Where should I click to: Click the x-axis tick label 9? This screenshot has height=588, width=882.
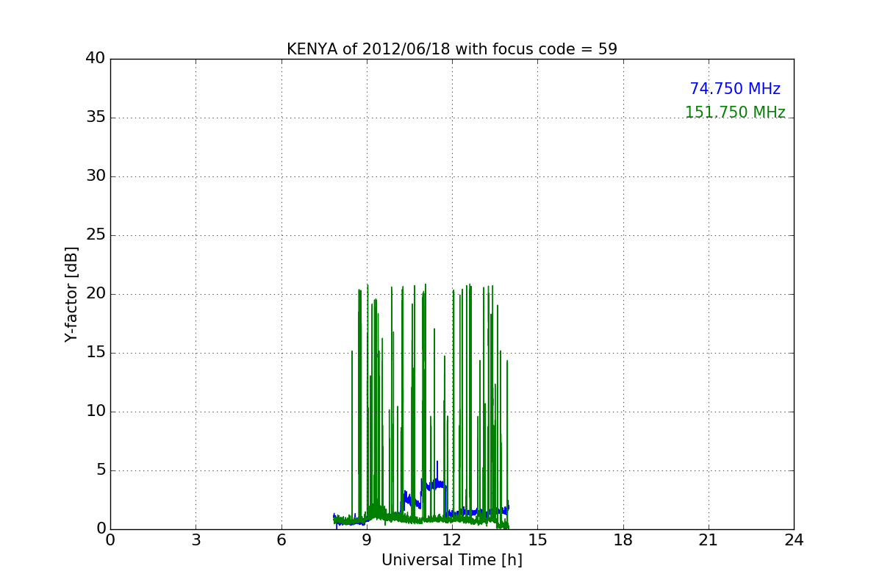pyautogui.click(x=367, y=540)
